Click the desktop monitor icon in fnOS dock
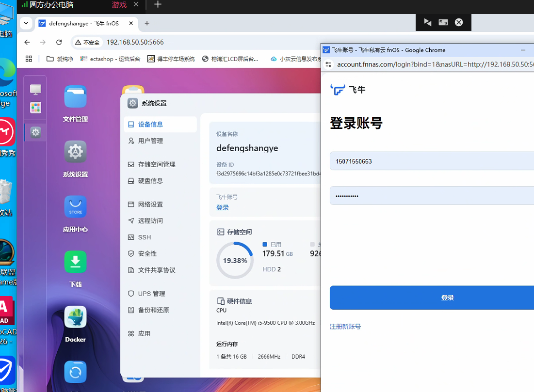This screenshot has width=534, height=392. [x=35, y=90]
